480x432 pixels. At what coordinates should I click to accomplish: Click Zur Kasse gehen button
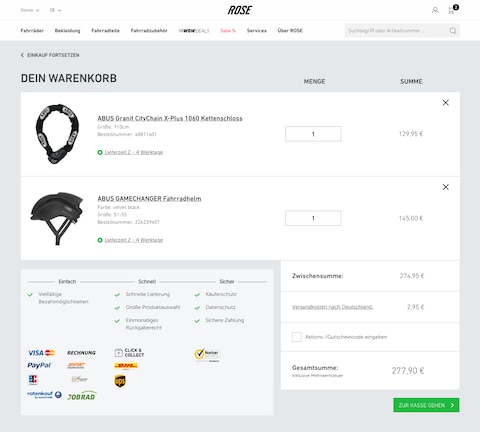[426, 405]
